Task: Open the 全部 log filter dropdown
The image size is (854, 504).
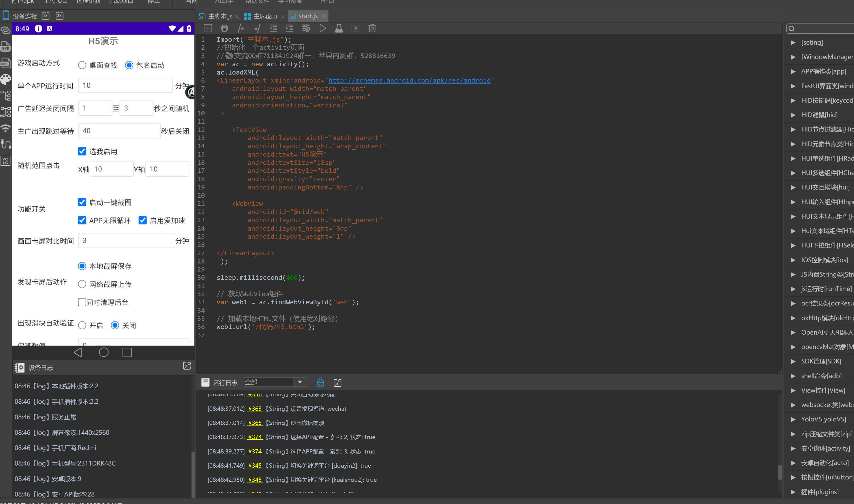Action: click(x=300, y=382)
